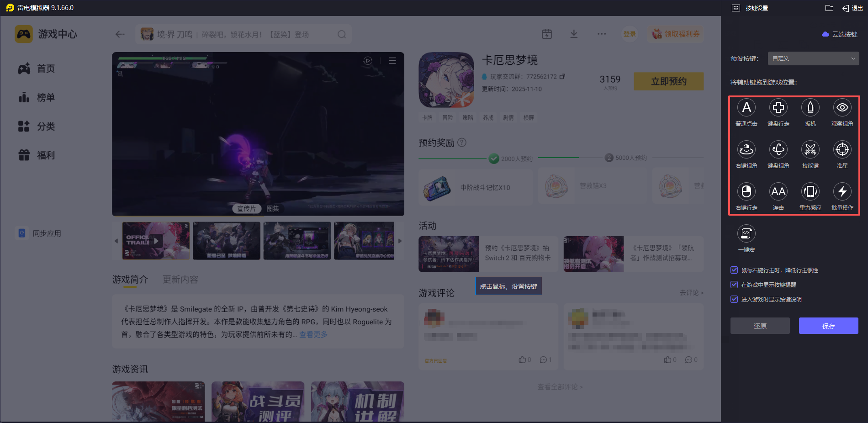Image resolution: width=868 pixels, height=423 pixels.
Task: Select the 键盘视角 tool icon
Action: pyautogui.click(x=778, y=149)
